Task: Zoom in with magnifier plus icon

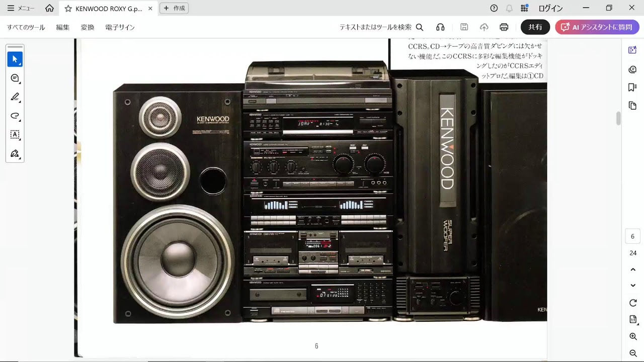Action: [x=633, y=336]
